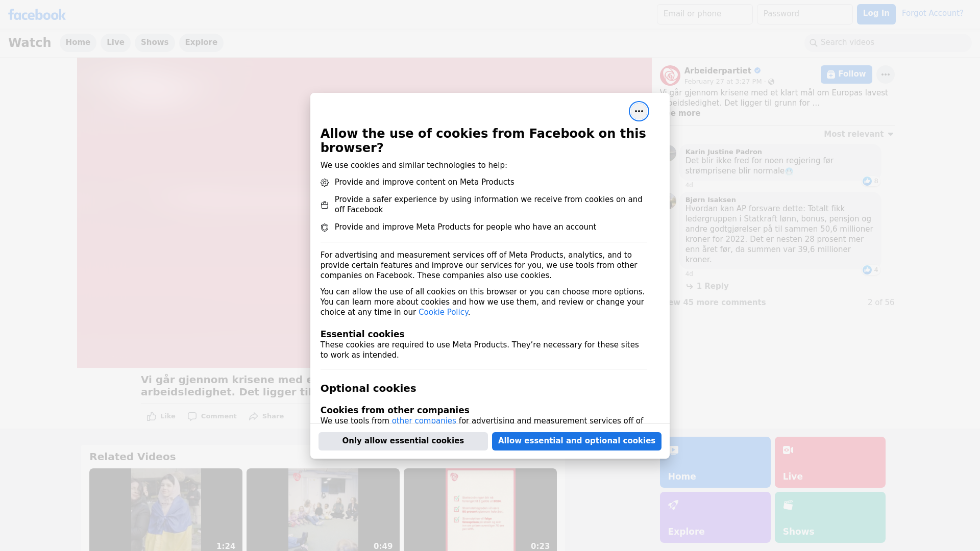Click the Log In button
The height and width of the screenshot is (551, 980).
pos(876,14)
